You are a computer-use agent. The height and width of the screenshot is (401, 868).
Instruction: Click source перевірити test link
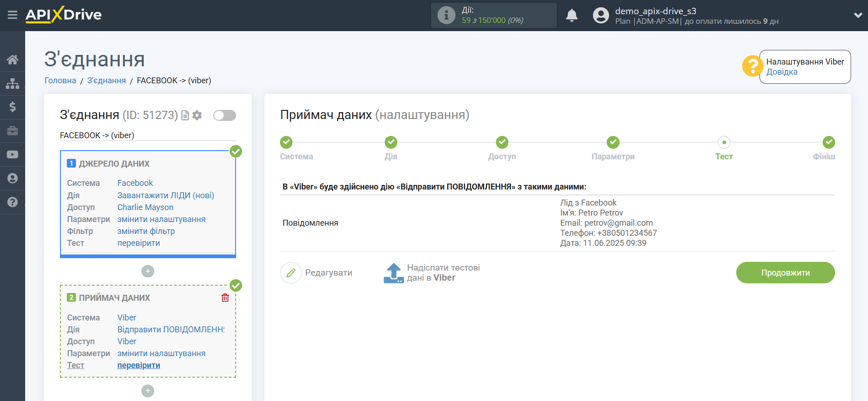[139, 243]
